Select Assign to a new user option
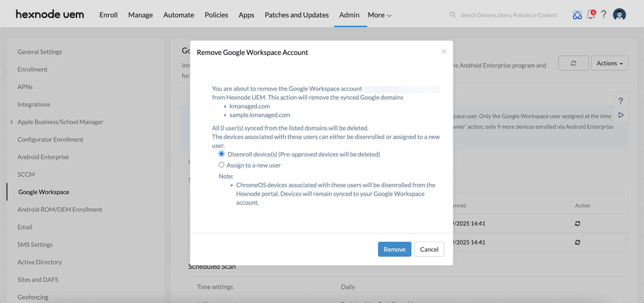 pyautogui.click(x=222, y=165)
